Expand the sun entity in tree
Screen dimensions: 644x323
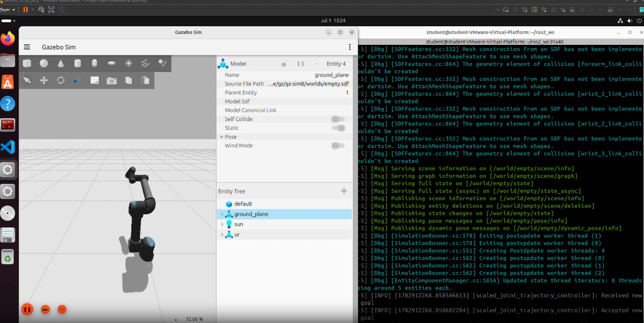coord(222,224)
